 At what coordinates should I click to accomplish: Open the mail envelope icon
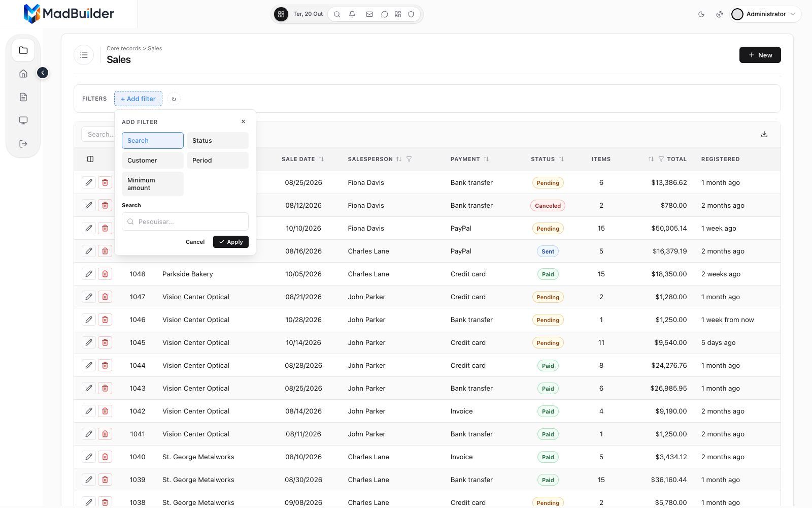pos(369,14)
